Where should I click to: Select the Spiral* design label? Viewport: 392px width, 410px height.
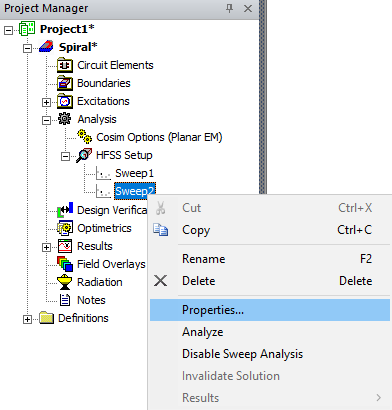coord(78,47)
